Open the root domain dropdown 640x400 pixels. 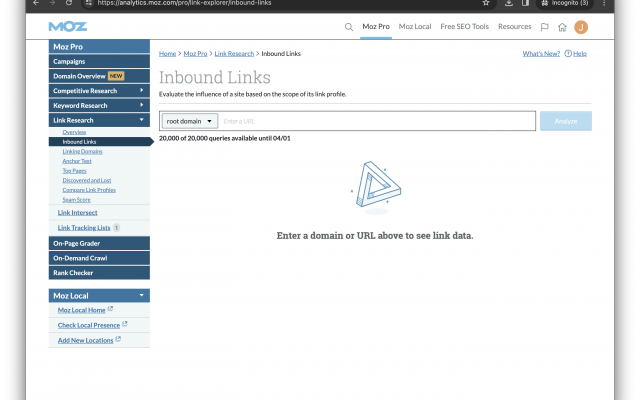pos(189,121)
